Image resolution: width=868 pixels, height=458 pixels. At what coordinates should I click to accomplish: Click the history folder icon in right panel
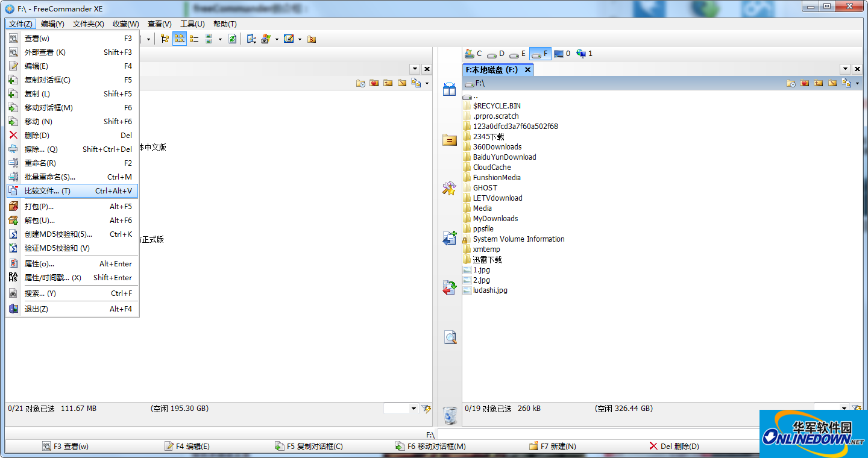tap(791, 83)
